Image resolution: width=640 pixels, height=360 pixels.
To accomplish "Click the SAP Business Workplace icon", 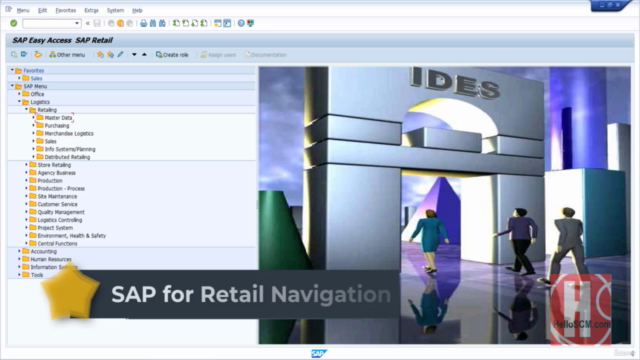I will click(38, 54).
